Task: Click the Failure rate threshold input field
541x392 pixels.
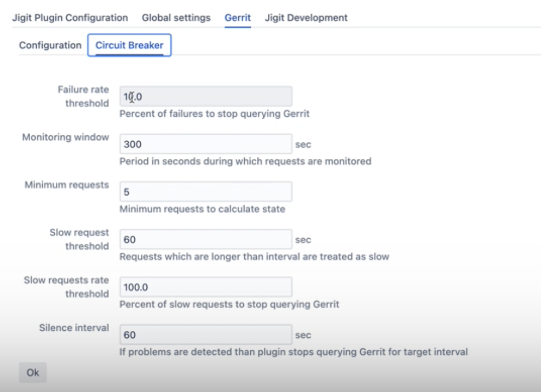Action: 205,97
